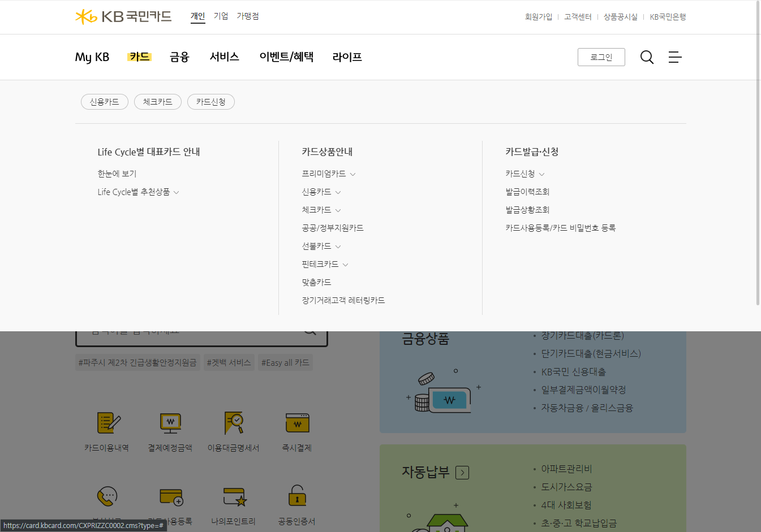Click the page vertical scrollbar
Image resolution: width=761 pixels, height=532 pixels.
tap(758, 153)
